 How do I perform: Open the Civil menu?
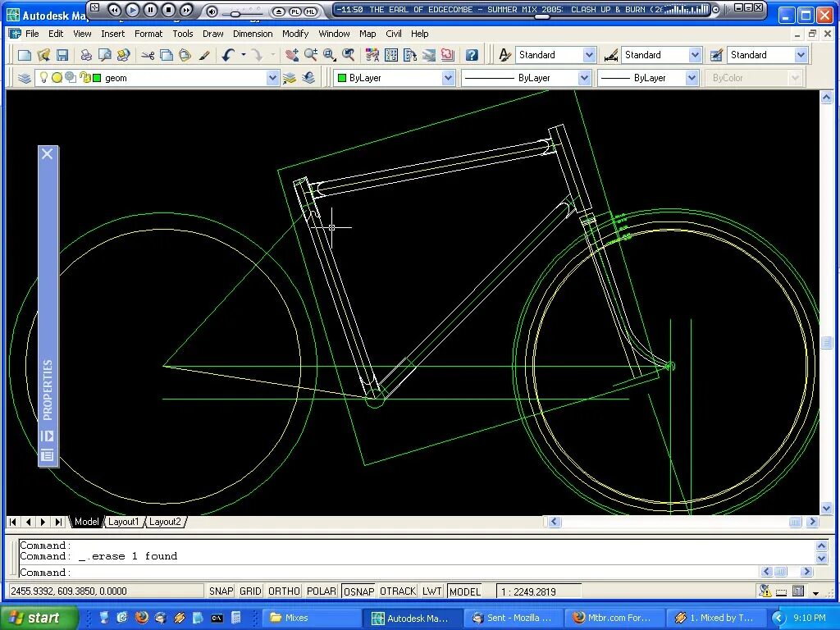393,33
